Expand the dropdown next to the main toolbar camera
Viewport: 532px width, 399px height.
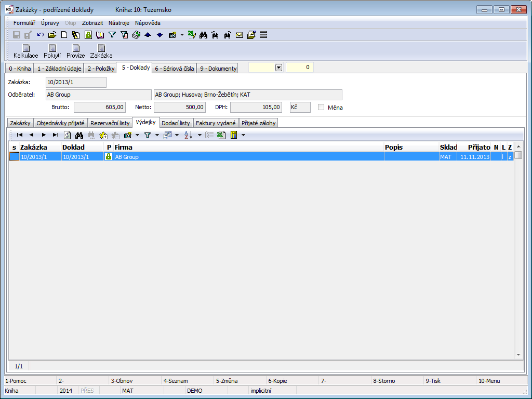pyautogui.click(x=182, y=35)
